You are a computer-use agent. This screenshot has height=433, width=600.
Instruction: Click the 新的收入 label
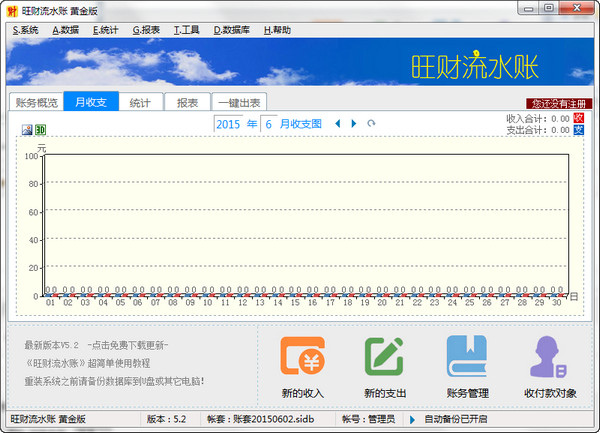[303, 393]
